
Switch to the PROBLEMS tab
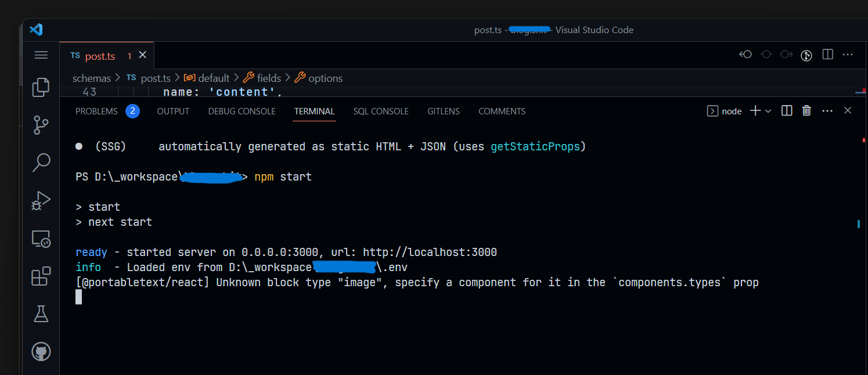[x=96, y=111]
